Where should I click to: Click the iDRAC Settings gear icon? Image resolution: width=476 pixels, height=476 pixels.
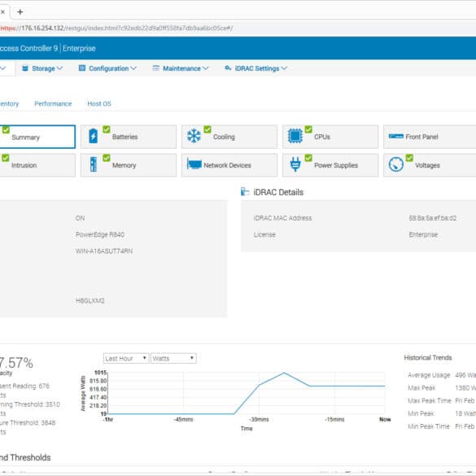pos(228,68)
